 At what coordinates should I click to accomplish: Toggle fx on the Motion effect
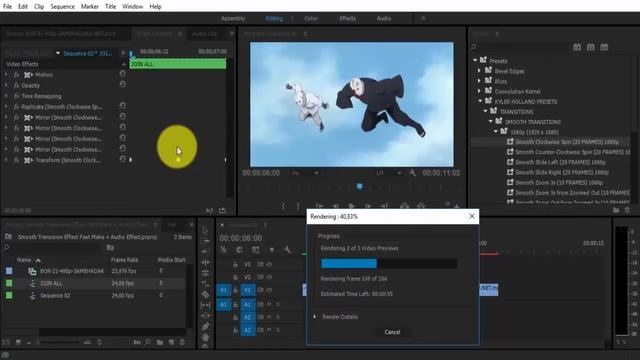[x=16, y=75]
